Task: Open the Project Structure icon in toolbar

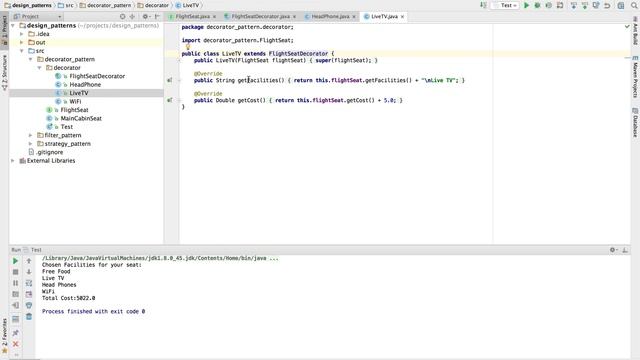Action: (x=621, y=5)
